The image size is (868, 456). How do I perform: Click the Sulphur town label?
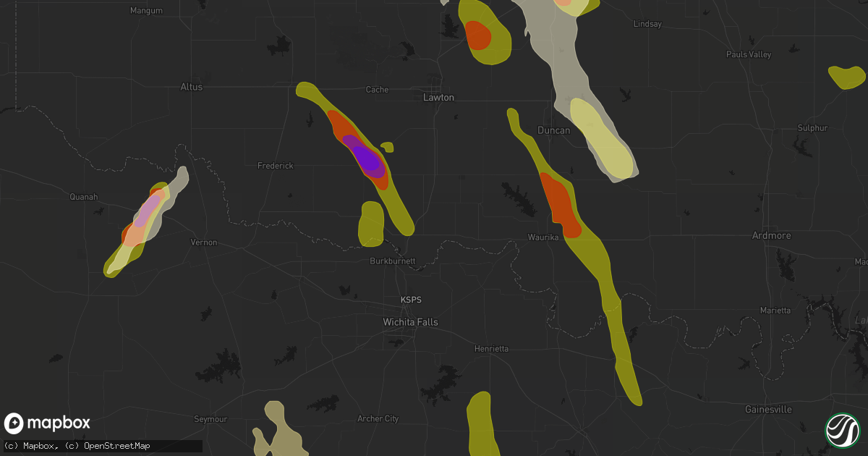pos(812,128)
